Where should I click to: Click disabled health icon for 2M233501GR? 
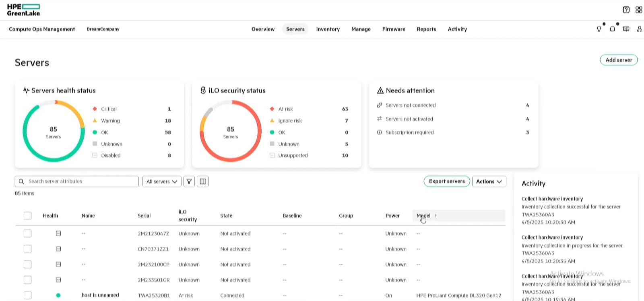[x=58, y=280]
